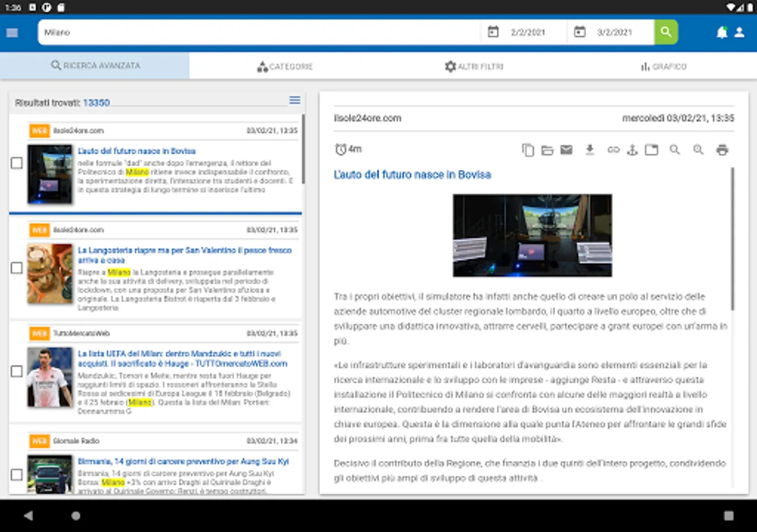Open result 'L'auto del futuro nasce in Bovisa' in list

[x=137, y=151]
